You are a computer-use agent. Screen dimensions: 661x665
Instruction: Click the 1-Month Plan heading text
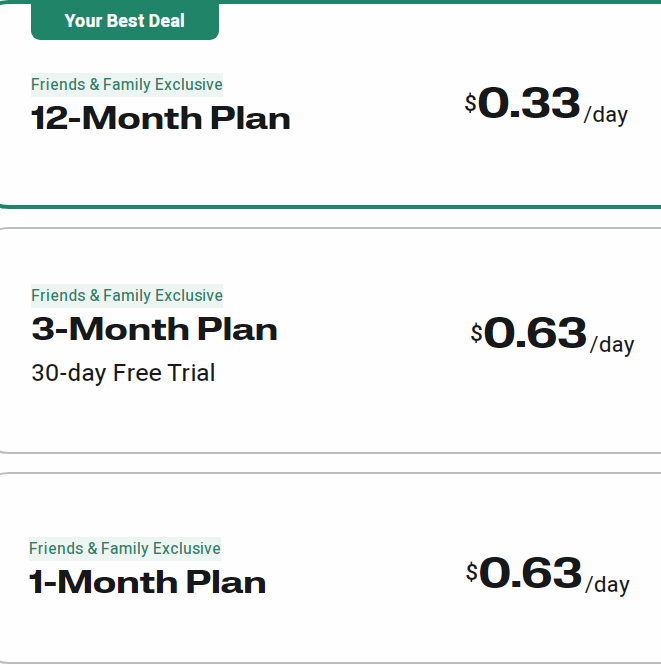[x=147, y=583]
